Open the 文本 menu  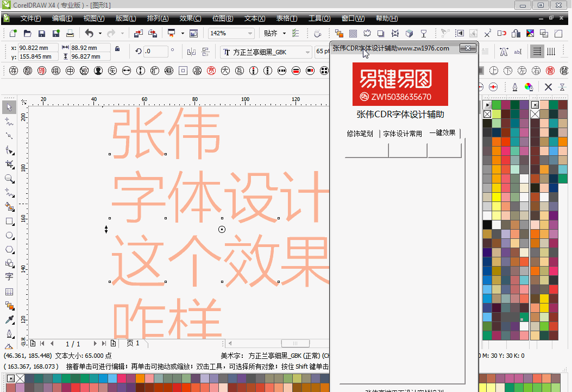click(254, 18)
